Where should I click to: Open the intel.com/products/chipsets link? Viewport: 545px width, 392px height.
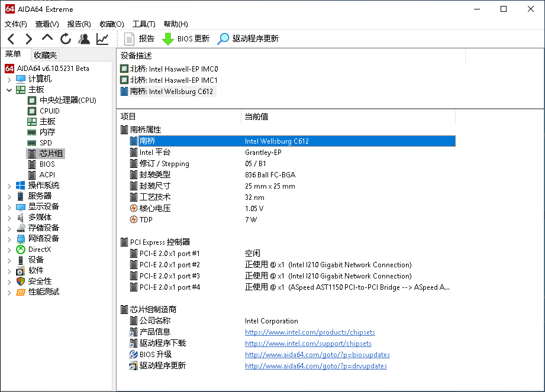[x=310, y=332]
